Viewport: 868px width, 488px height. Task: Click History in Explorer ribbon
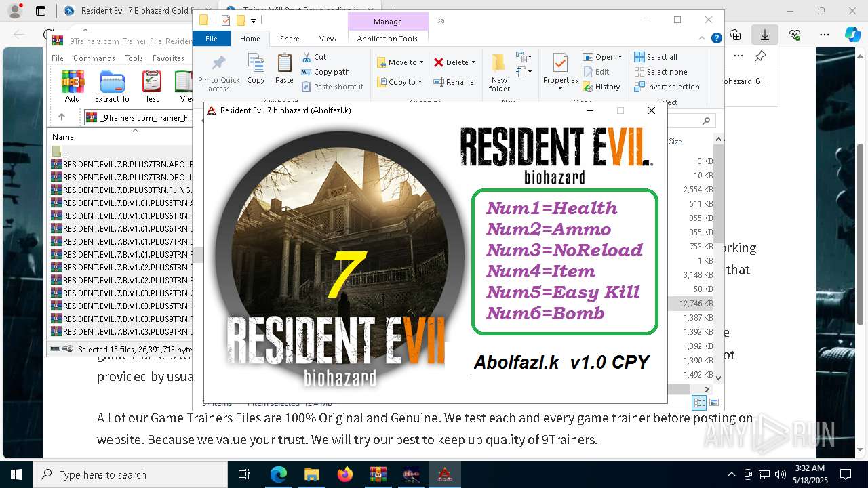(601, 87)
